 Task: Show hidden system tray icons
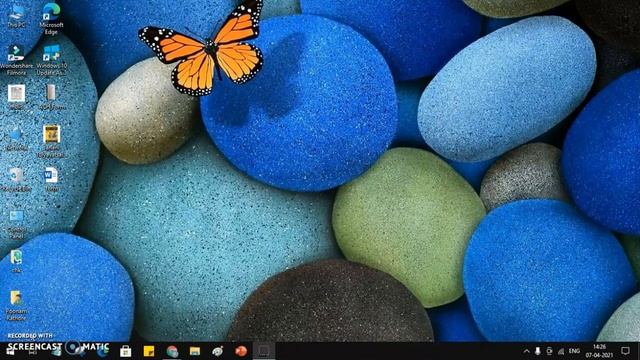526,351
